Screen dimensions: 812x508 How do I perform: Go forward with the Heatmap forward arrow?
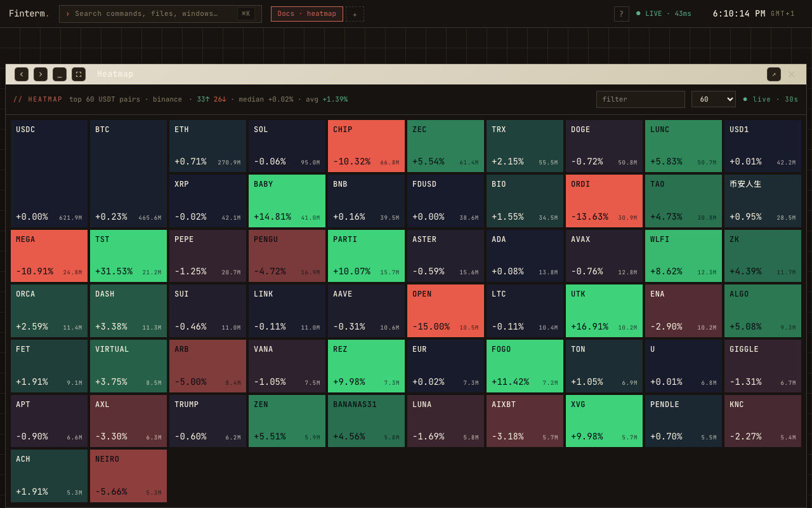[41, 74]
